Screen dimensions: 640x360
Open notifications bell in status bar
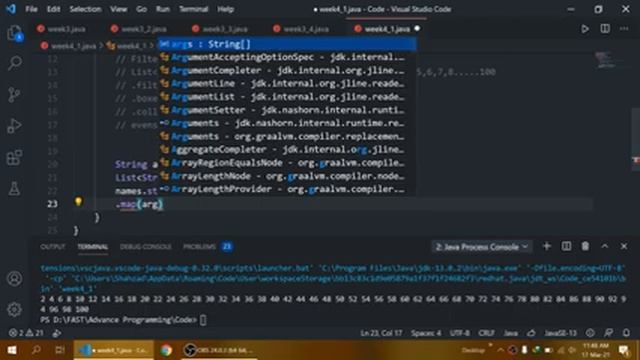[627, 333]
